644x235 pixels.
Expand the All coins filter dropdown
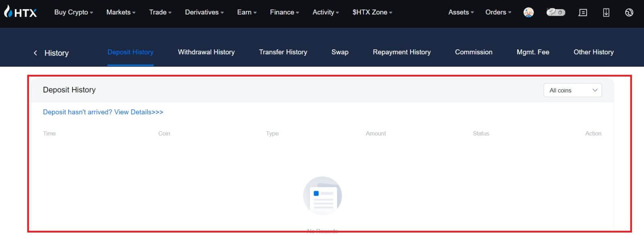[572, 90]
